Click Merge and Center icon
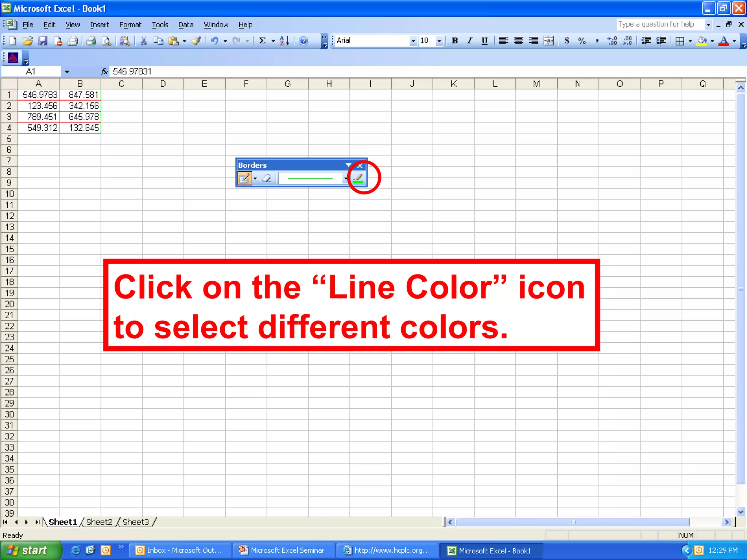 549,41
